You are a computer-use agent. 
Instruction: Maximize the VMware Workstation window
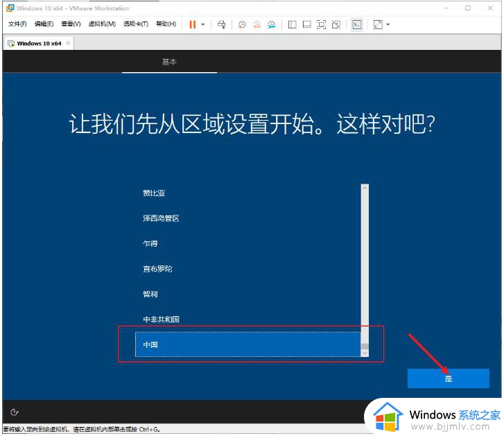coord(468,8)
